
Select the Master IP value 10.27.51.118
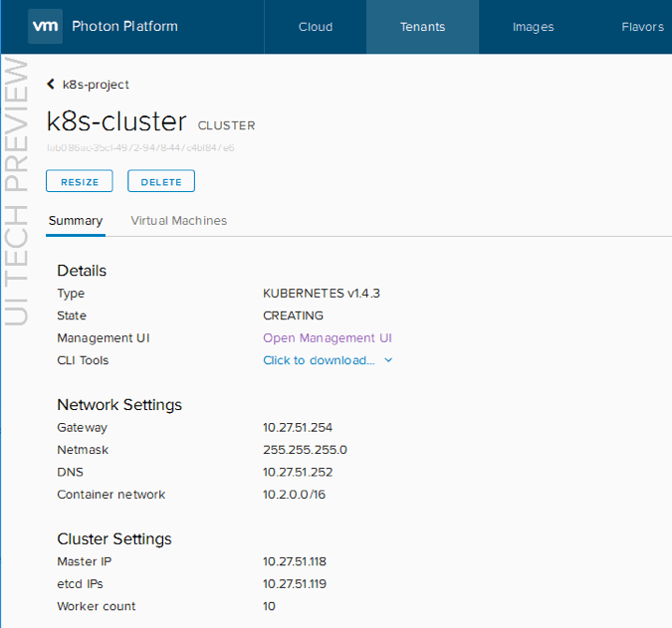point(295,561)
